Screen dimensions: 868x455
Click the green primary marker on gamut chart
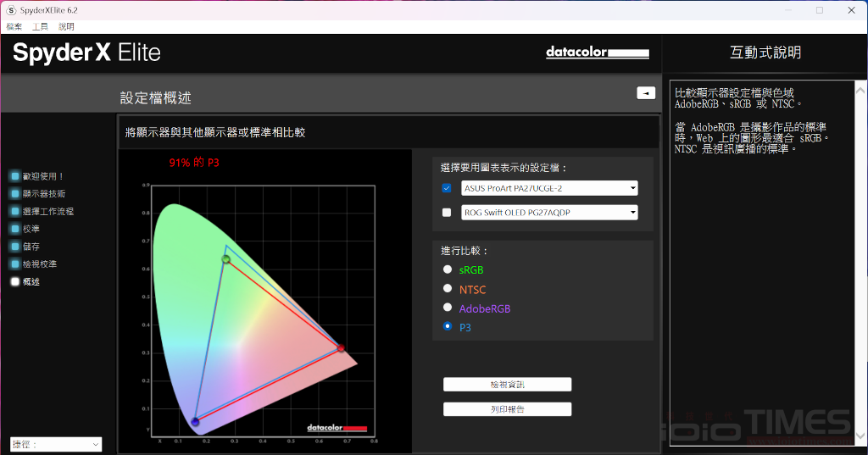click(x=225, y=259)
